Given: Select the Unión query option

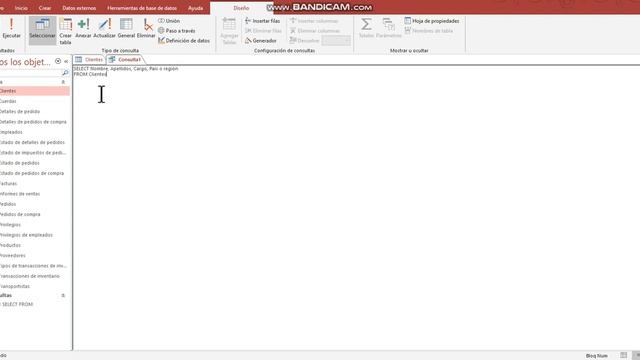Looking at the screenshot, I should 169,21.
